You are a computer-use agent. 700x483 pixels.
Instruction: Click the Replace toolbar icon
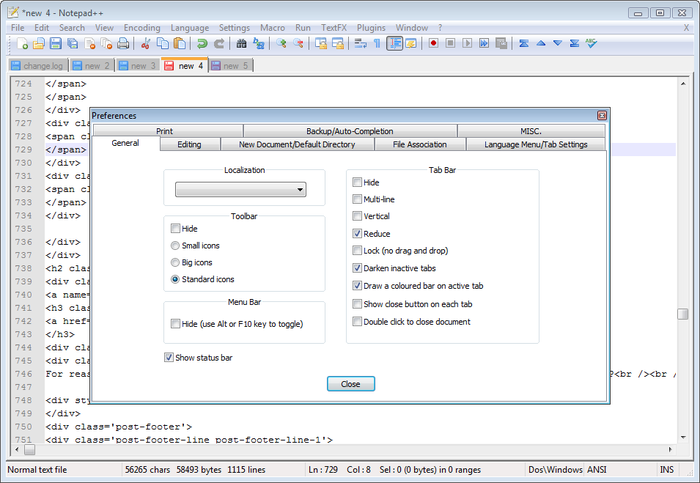click(x=258, y=44)
